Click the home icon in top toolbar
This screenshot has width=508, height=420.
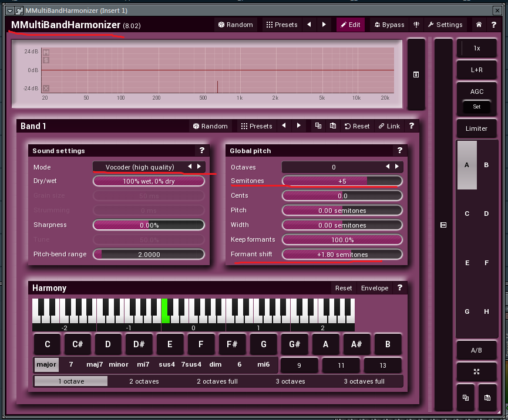pos(479,25)
